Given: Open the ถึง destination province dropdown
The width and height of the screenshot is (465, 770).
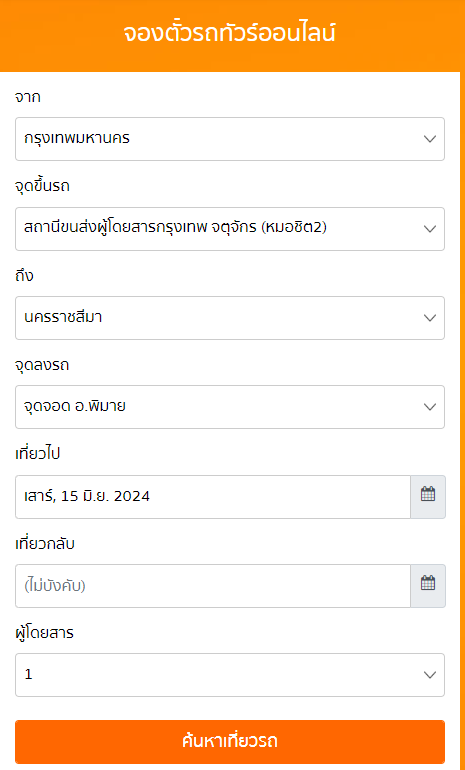Looking at the screenshot, I should pyautogui.click(x=230, y=318).
